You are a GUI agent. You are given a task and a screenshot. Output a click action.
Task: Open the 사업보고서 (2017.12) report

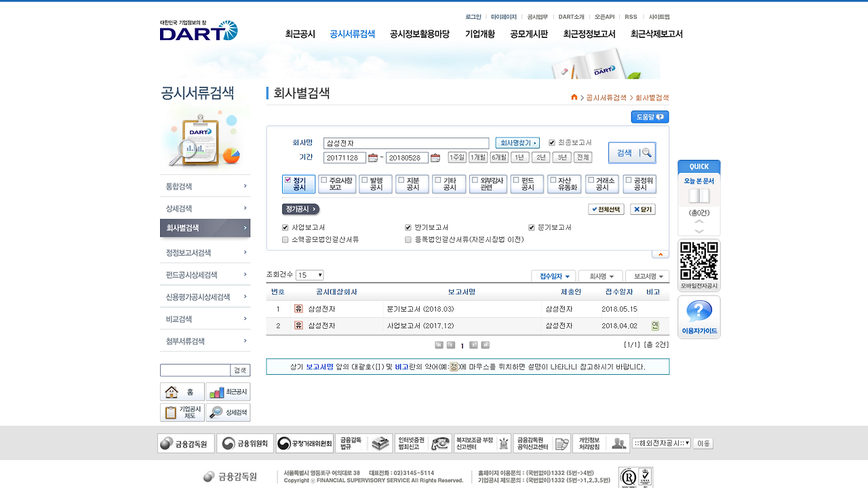point(420,325)
